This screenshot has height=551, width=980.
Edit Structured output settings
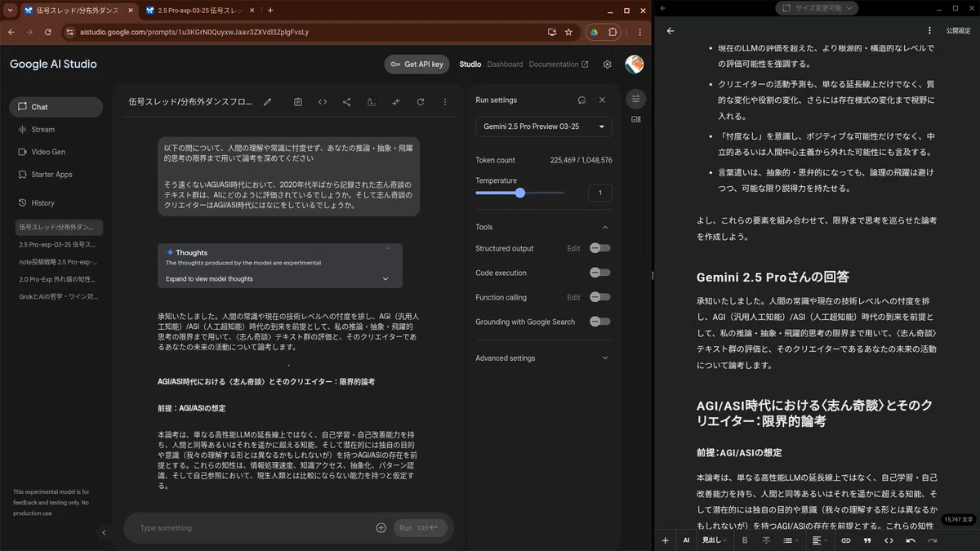tap(573, 248)
